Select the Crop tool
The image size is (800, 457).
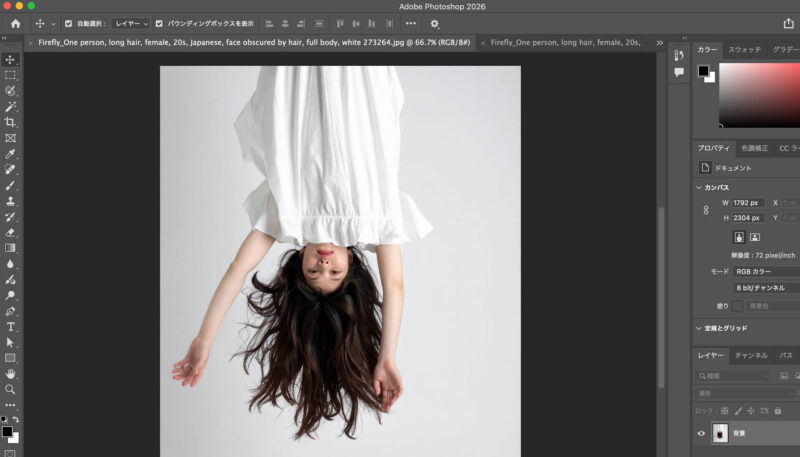(10, 122)
